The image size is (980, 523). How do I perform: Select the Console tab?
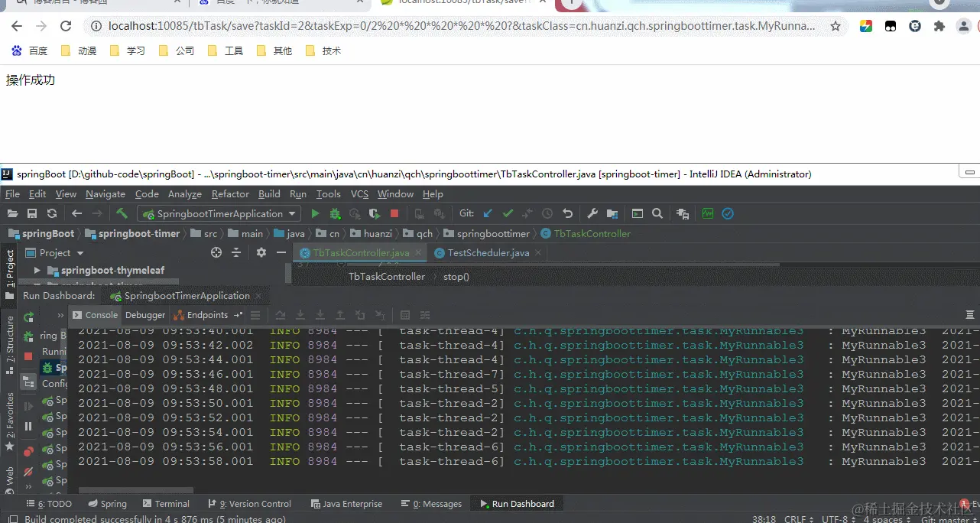[95, 315]
